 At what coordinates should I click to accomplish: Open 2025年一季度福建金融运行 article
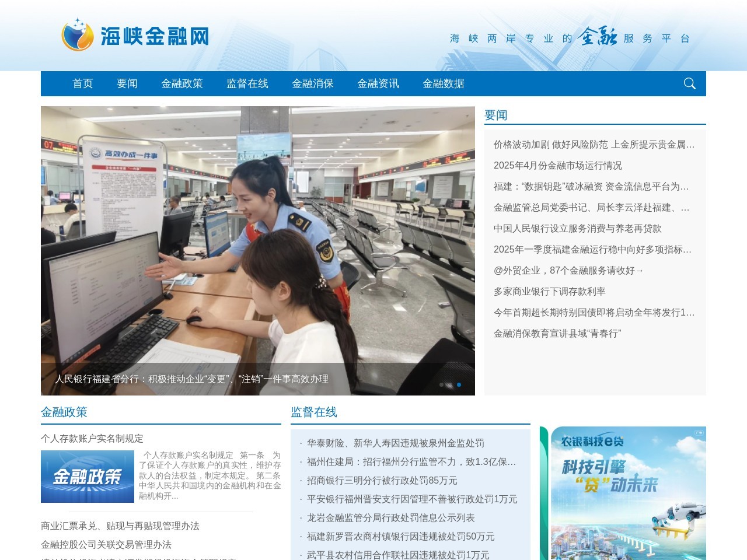coord(593,250)
